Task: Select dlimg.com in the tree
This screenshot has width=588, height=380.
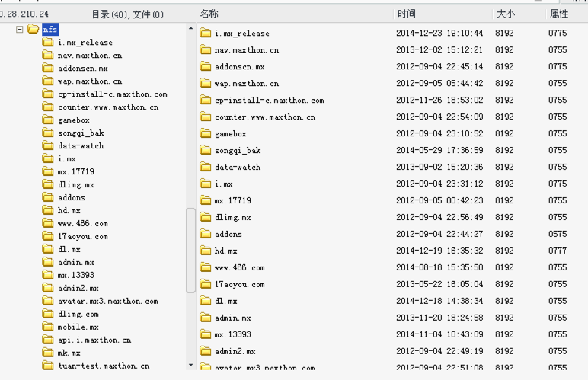Action: coord(78,314)
